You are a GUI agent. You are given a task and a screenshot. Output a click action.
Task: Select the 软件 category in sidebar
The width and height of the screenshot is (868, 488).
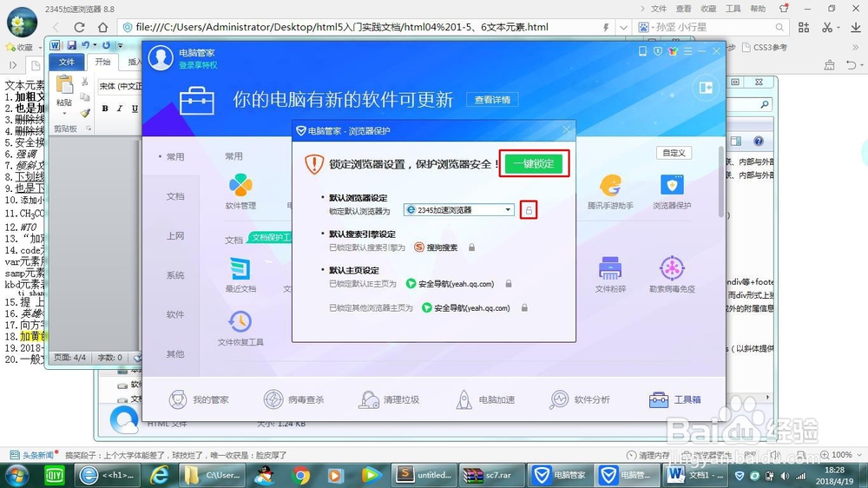coord(175,314)
